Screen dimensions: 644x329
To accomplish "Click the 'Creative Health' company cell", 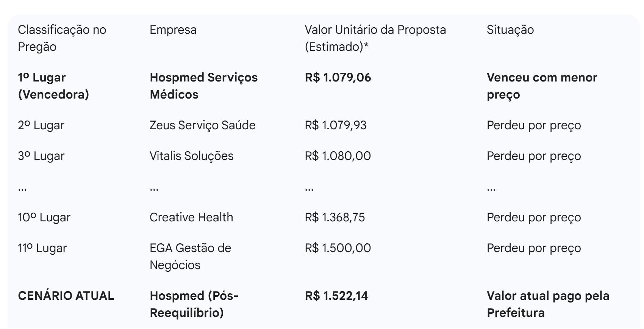I will pyautogui.click(x=191, y=217).
